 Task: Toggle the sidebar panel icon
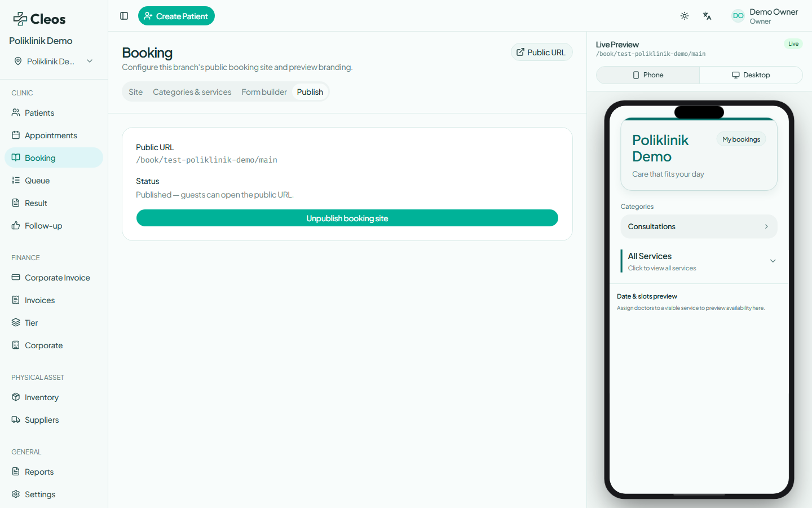pos(124,16)
